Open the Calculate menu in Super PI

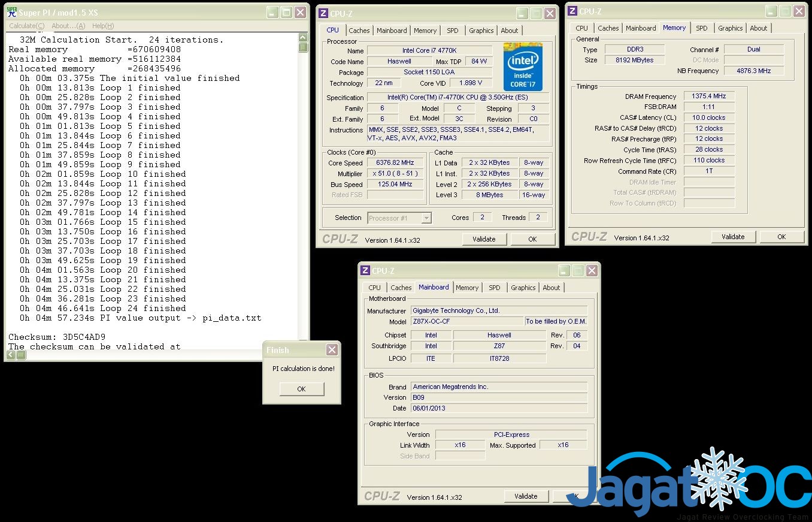coord(26,26)
